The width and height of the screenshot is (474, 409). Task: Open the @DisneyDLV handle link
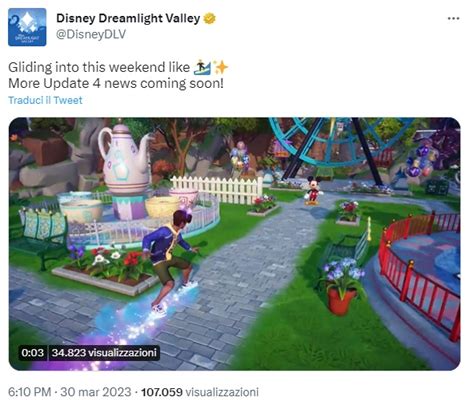(91, 35)
